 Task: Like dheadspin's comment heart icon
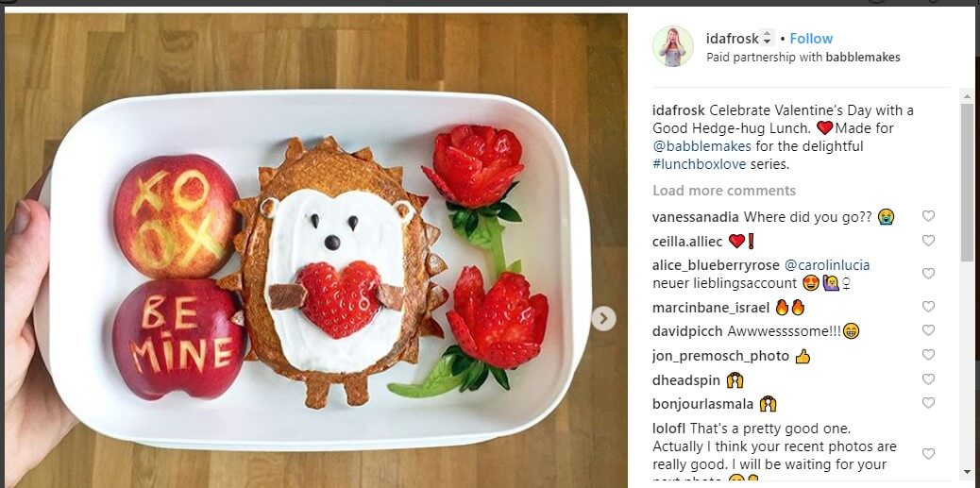[x=928, y=379]
